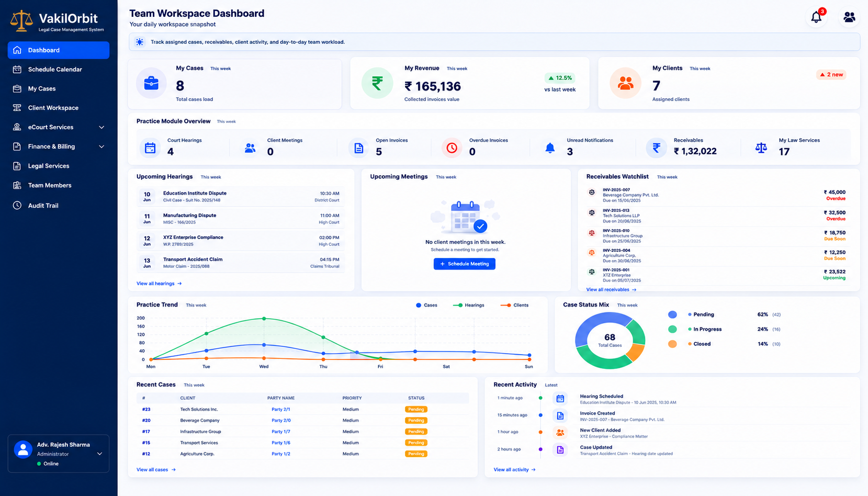
Task: Follow the View all activity link
Action: (x=514, y=470)
